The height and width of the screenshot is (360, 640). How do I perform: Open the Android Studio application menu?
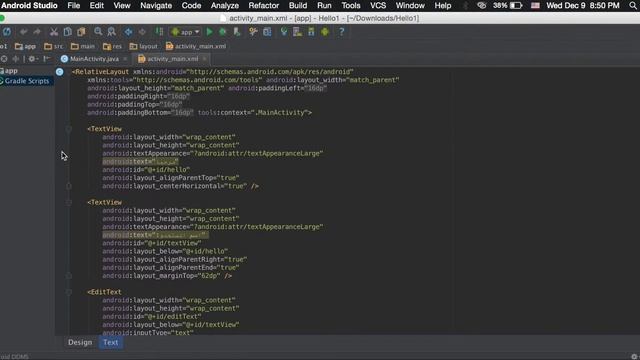tap(29, 6)
